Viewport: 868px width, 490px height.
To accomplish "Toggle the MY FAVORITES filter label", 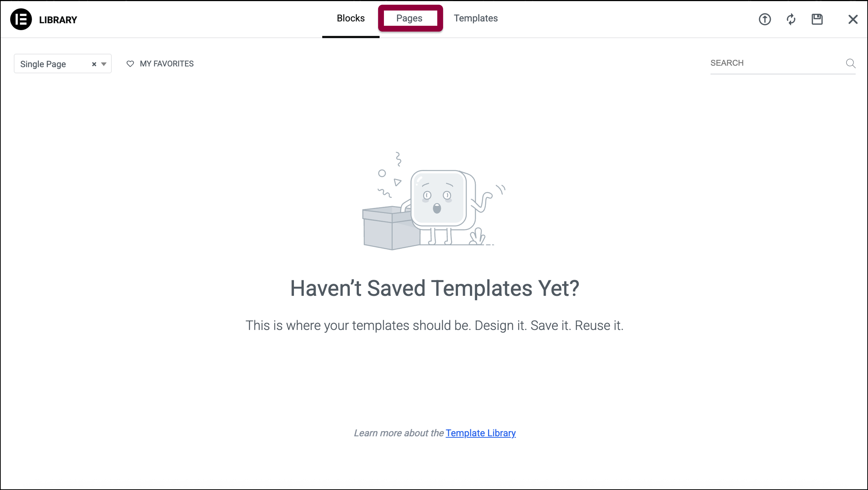I will (x=167, y=64).
